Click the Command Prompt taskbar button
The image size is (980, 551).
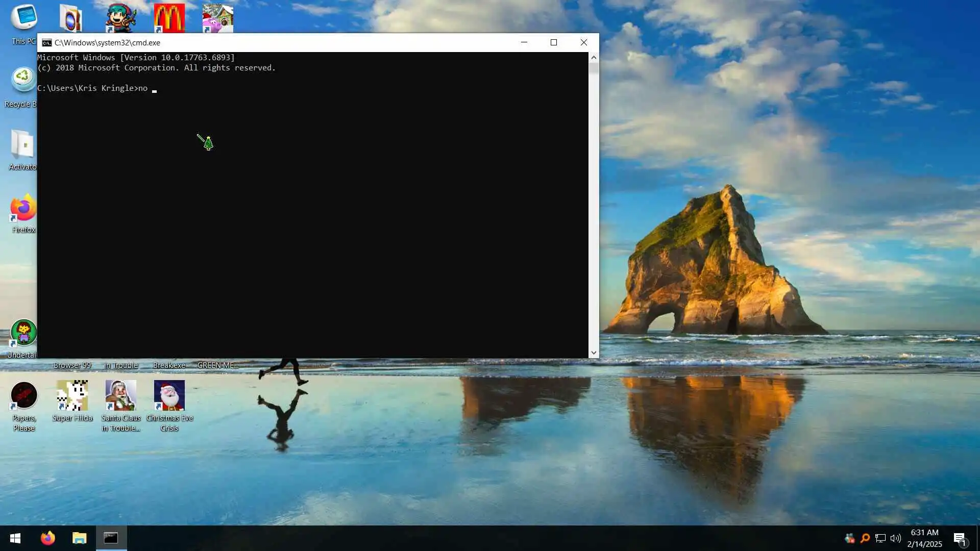(111, 538)
